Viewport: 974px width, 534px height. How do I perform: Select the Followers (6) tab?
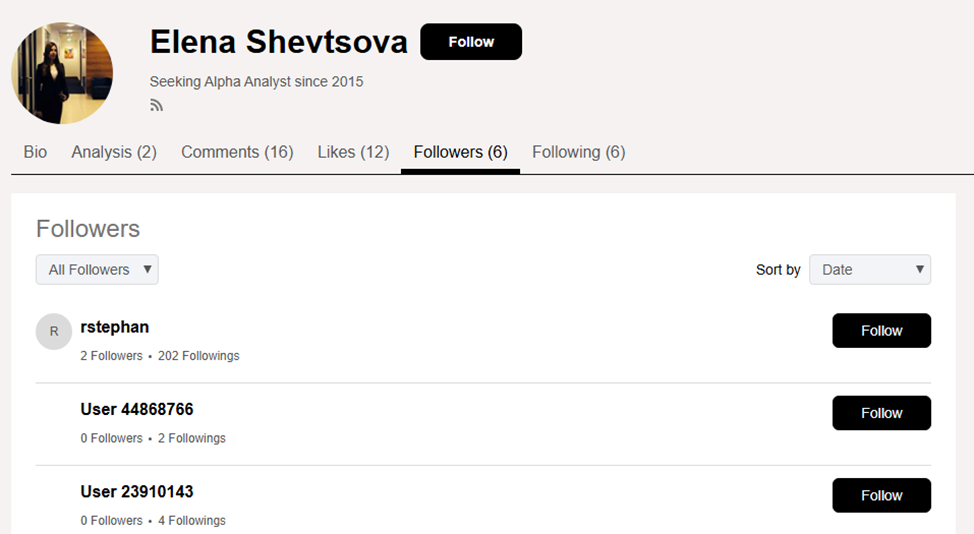[460, 152]
